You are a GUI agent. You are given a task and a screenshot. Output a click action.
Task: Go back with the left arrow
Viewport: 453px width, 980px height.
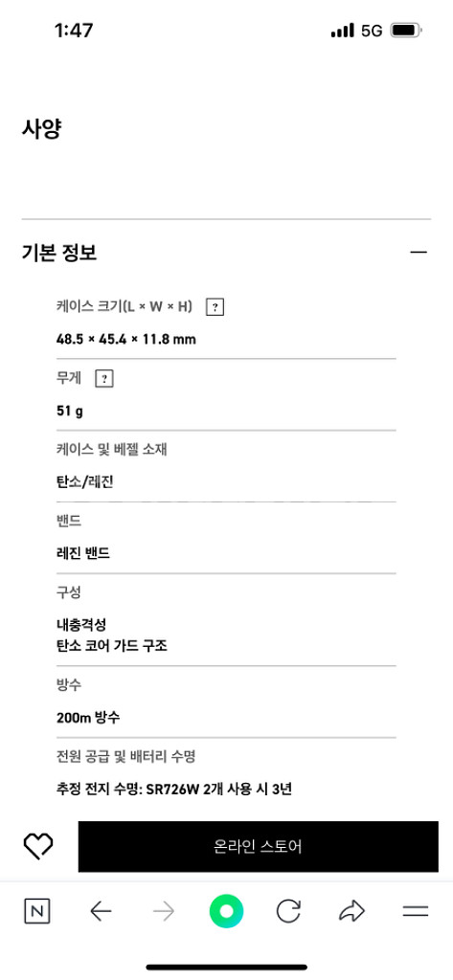click(101, 912)
